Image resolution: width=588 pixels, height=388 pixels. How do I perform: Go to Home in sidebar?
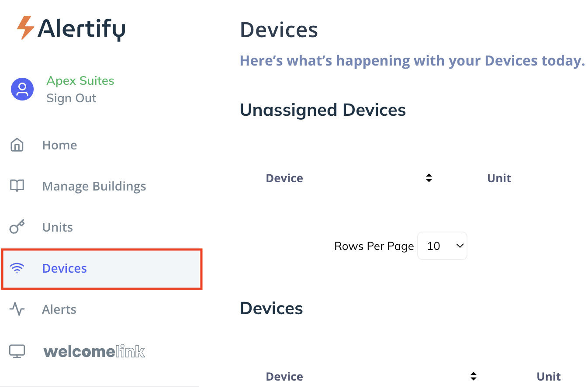(59, 145)
